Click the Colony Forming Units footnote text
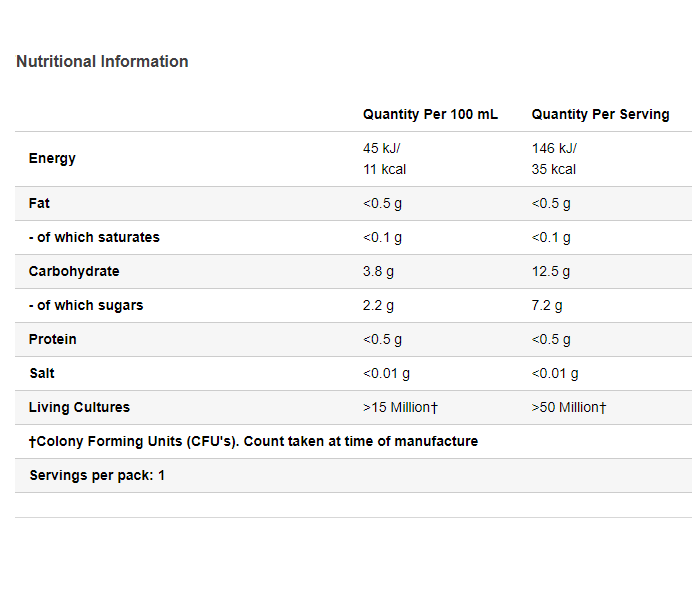 [x=254, y=441]
